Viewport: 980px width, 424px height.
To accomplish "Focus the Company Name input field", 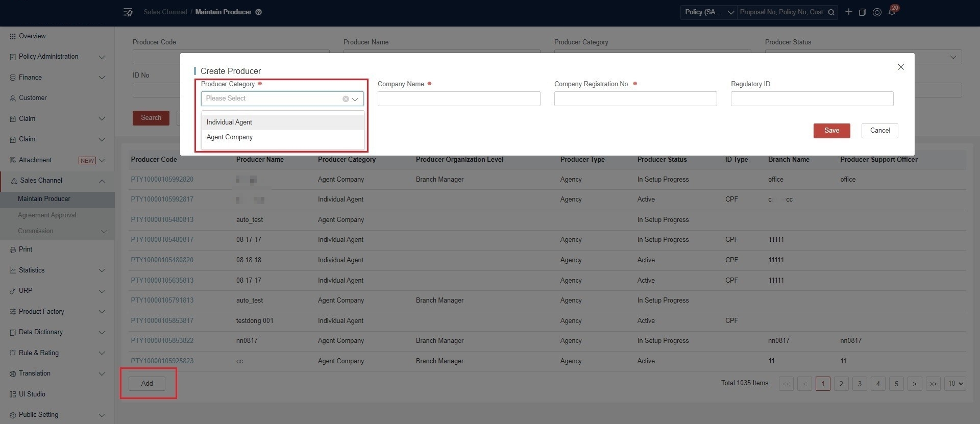I will pos(459,99).
